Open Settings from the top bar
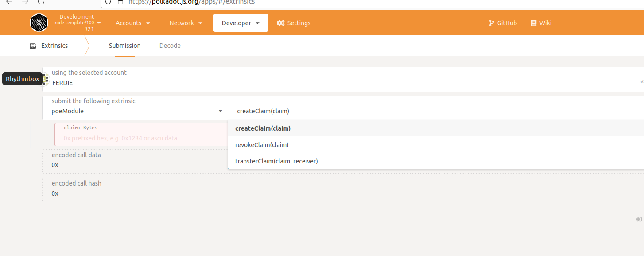This screenshot has width=644, height=256. 294,23
